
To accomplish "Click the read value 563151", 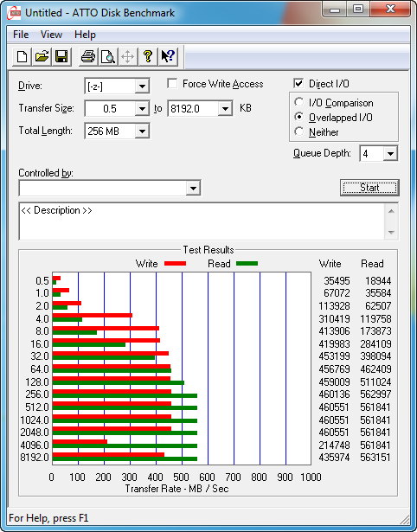I will click(376, 458).
